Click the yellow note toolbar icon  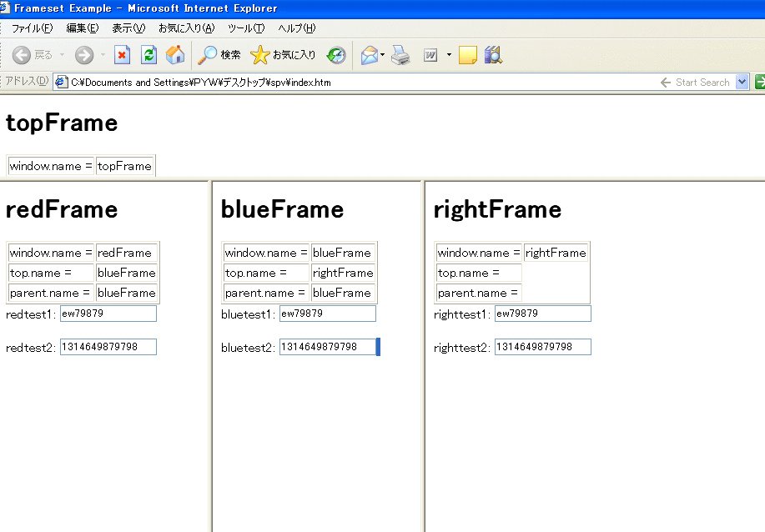tap(468, 55)
